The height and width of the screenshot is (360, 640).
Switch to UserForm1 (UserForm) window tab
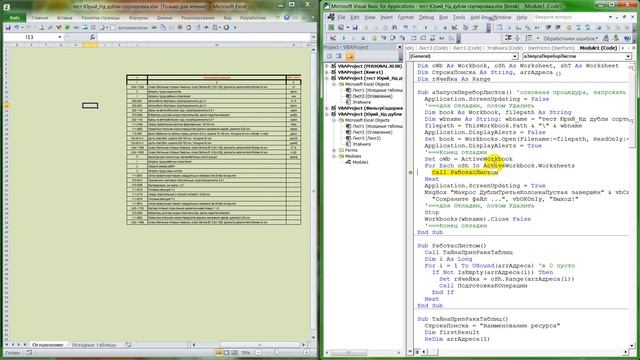(x=551, y=48)
